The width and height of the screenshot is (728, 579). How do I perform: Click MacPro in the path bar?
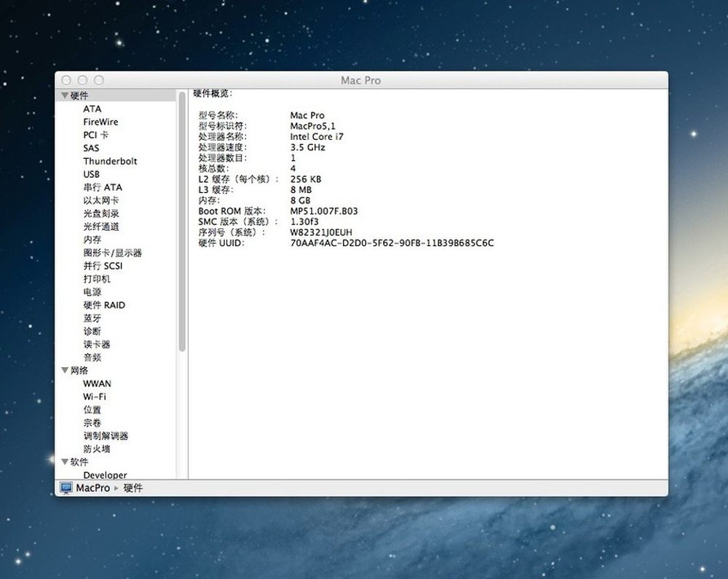[93, 488]
